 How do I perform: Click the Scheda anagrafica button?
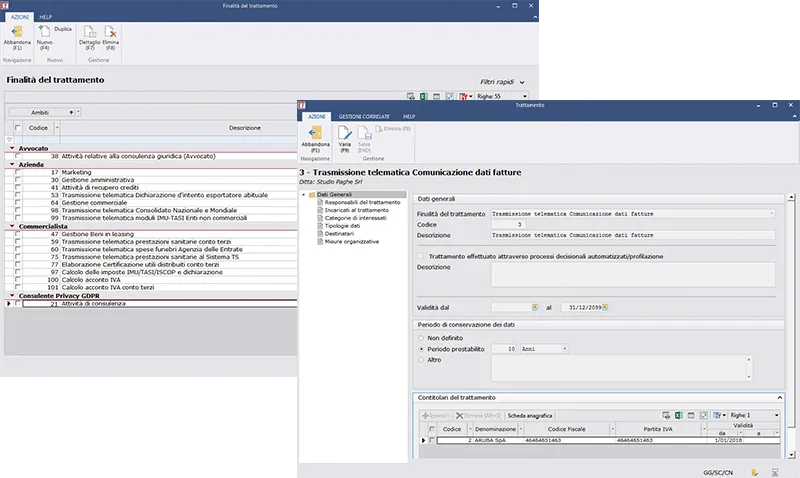click(529, 415)
